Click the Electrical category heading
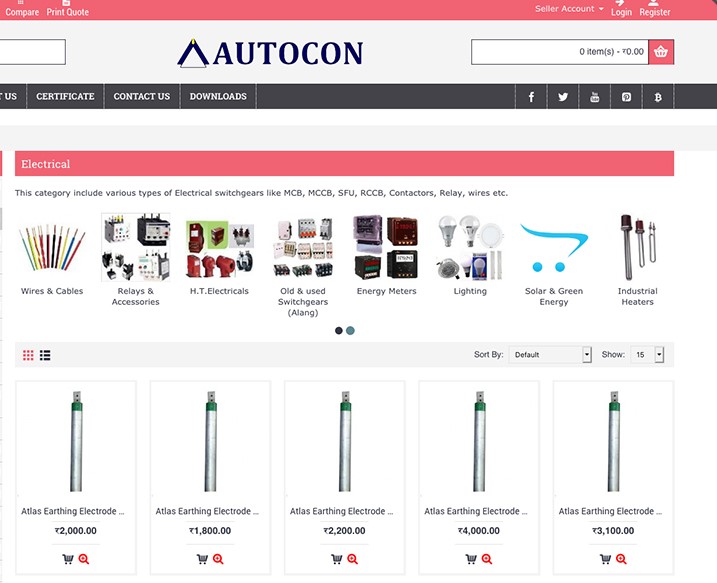The height and width of the screenshot is (583, 717). click(x=46, y=164)
